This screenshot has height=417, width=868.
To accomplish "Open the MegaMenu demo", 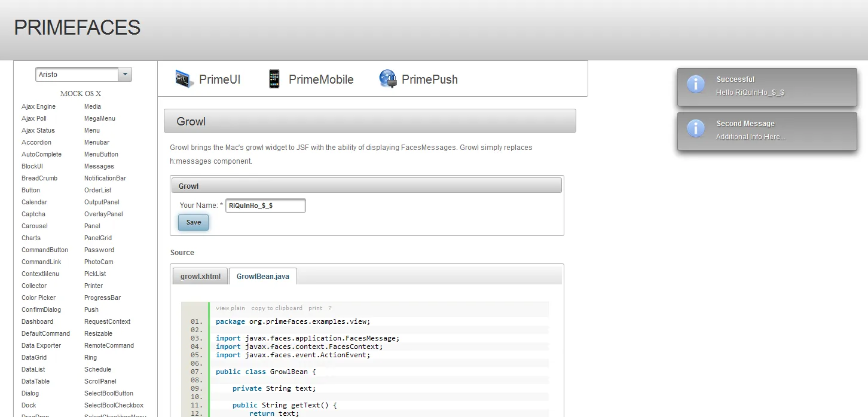I will click(x=100, y=118).
